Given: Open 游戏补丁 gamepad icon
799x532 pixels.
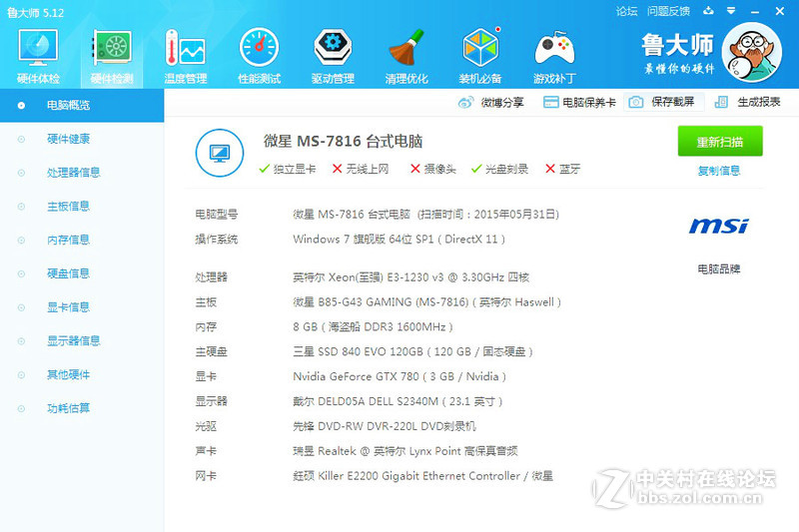Looking at the screenshot, I should coord(554,48).
